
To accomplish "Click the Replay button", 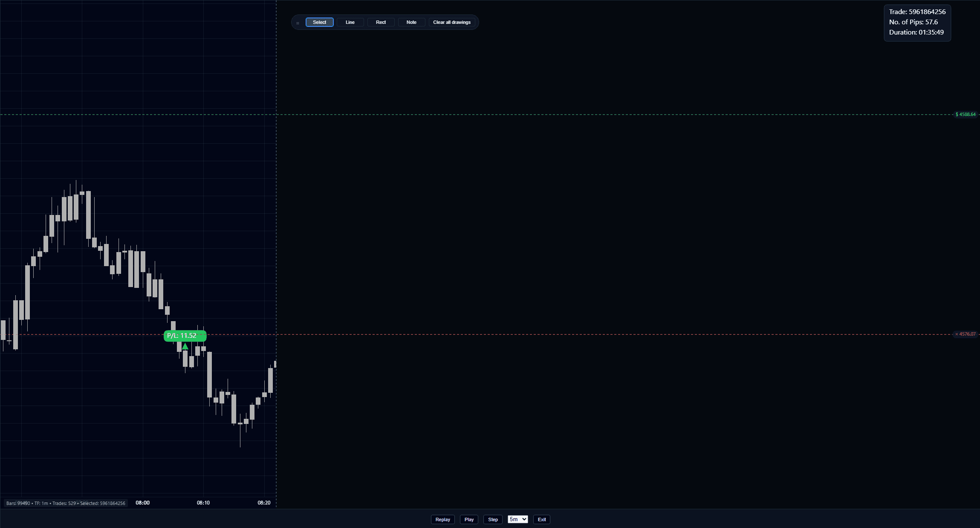I will pos(442,519).
